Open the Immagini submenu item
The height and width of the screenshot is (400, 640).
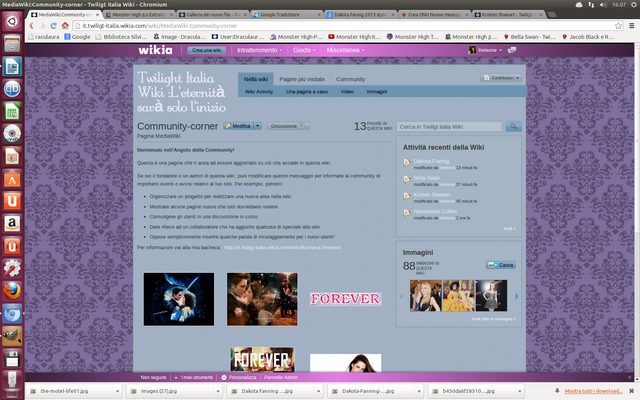[x=377, y=91]
